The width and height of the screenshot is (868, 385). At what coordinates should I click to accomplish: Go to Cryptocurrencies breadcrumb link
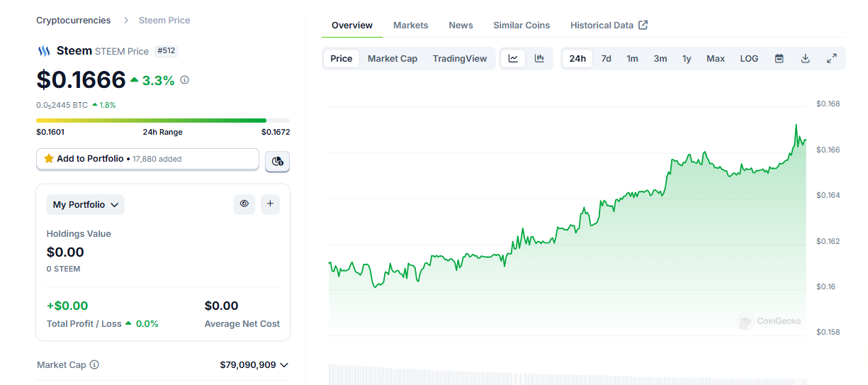[x=74, y=21]
